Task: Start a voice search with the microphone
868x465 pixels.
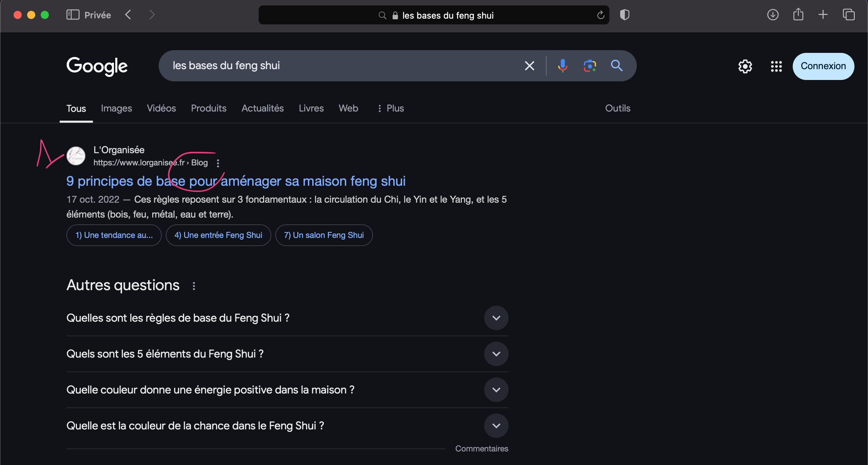Action: point(563,66)
